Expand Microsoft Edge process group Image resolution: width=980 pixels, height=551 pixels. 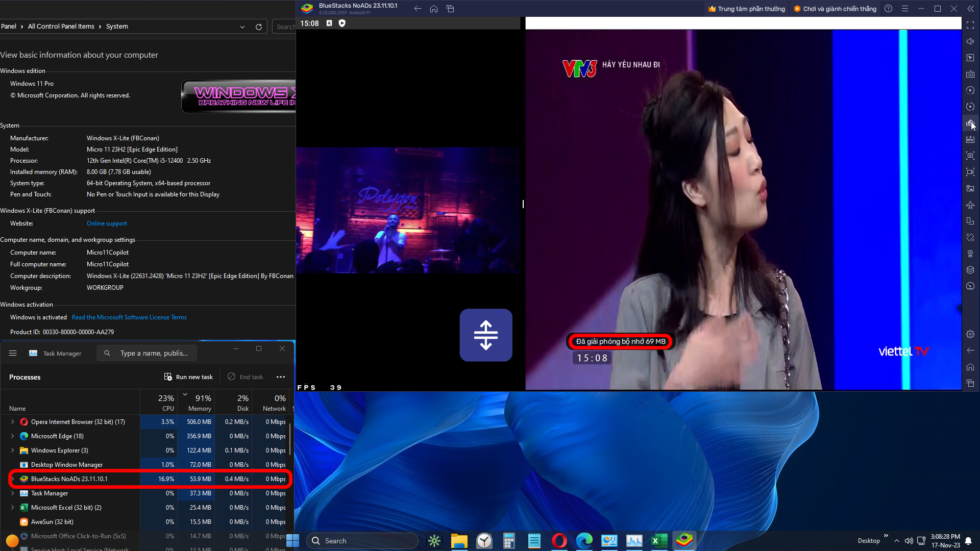pyautogui.click(x=12, y=436)
